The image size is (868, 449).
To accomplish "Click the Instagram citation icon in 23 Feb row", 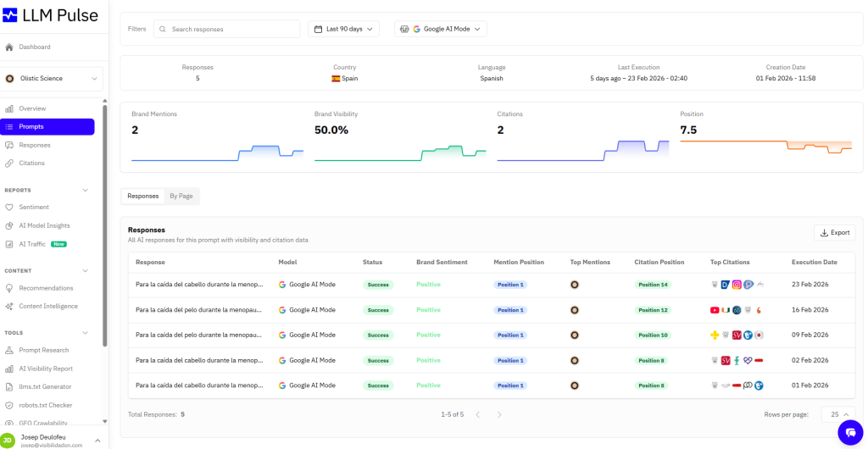I will coord(737,285).
